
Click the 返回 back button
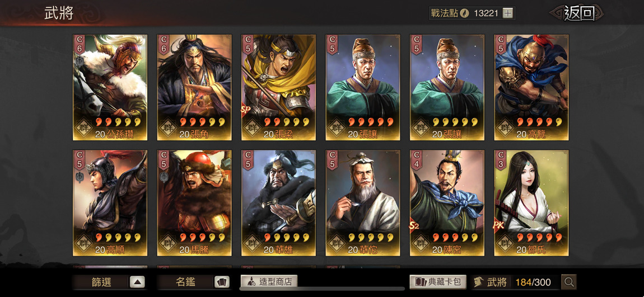[x=579, y=13]
